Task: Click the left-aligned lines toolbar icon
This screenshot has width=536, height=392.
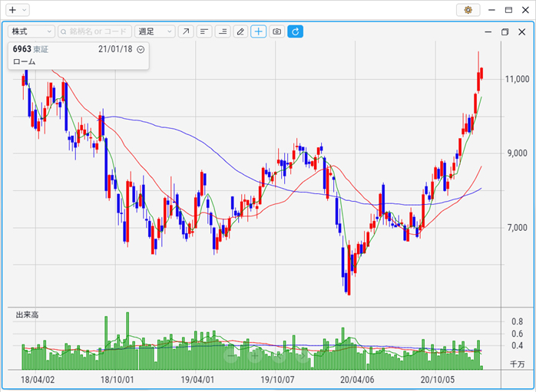Action: coord(204,31)
